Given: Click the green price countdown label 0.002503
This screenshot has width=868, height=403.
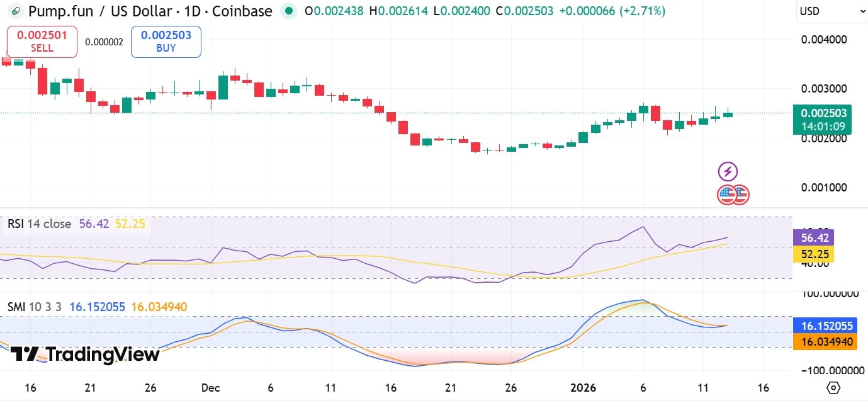Looking at the screenshot, I should click(822, 118).
